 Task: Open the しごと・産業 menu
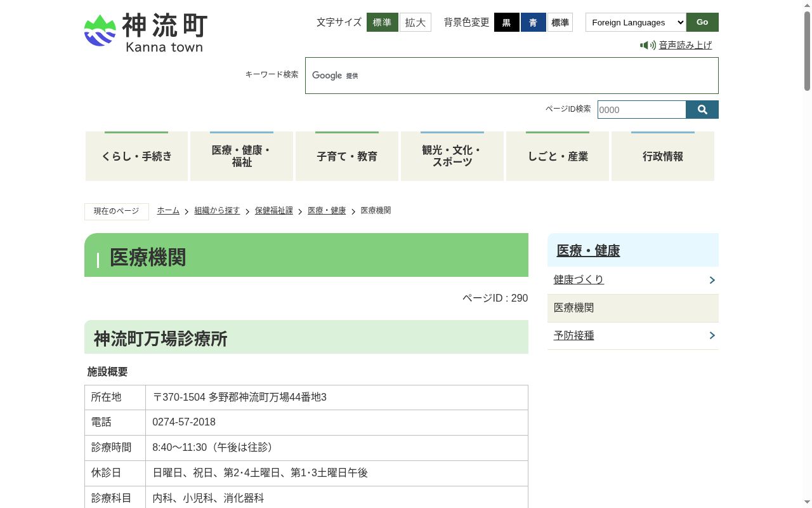(558, 156)
